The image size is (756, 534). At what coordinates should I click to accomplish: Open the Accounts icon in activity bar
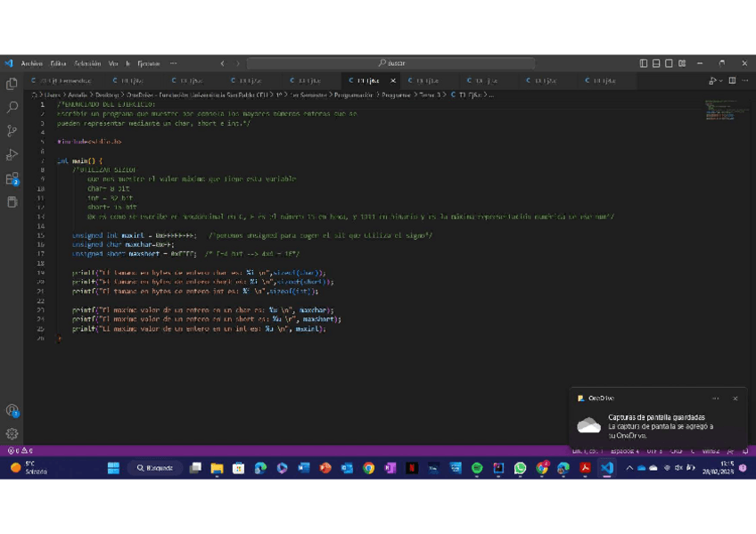coord(12,411)
